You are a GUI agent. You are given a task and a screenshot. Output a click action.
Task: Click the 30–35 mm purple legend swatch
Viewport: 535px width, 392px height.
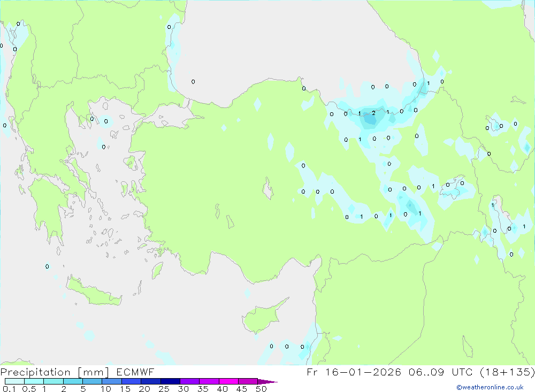(189, 381)
